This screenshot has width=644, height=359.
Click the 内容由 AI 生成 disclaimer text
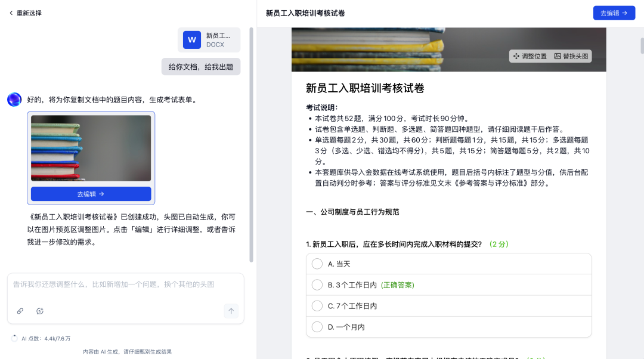point(128,352)
